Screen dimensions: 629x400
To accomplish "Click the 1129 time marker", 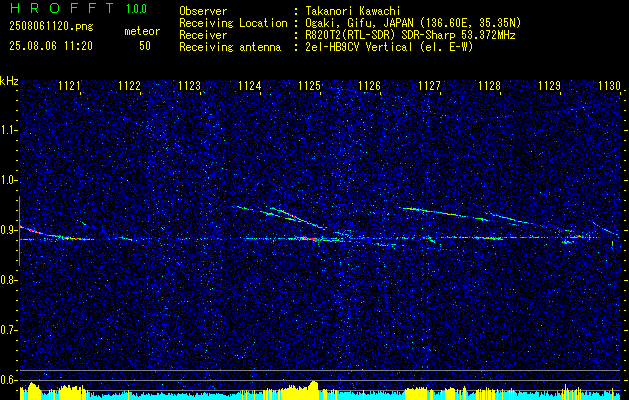I will pyautogui.click(x=550, y=85).
